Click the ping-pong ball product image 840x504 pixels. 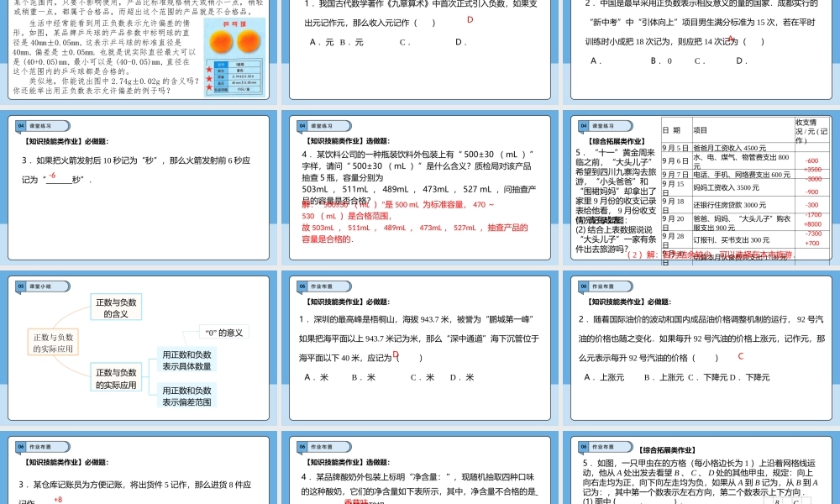pyautogui.click(x=234, y=57)
